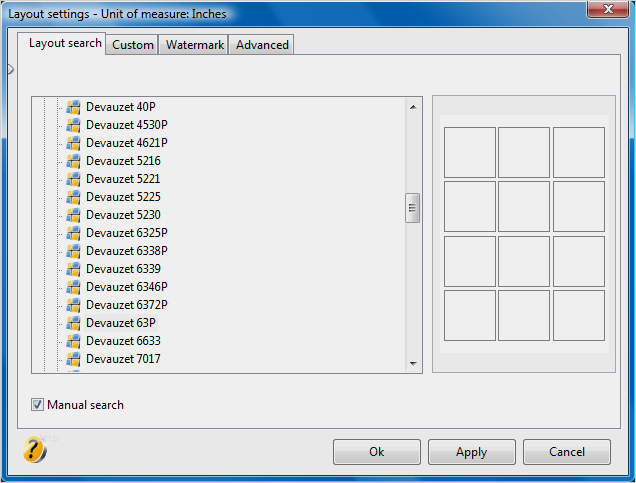Image resolution: width=636 pixels, height=483 pixels.
Task: Select Devauzet 63P in the layout list
Action: pyautogui.click(x=120, y=323)
